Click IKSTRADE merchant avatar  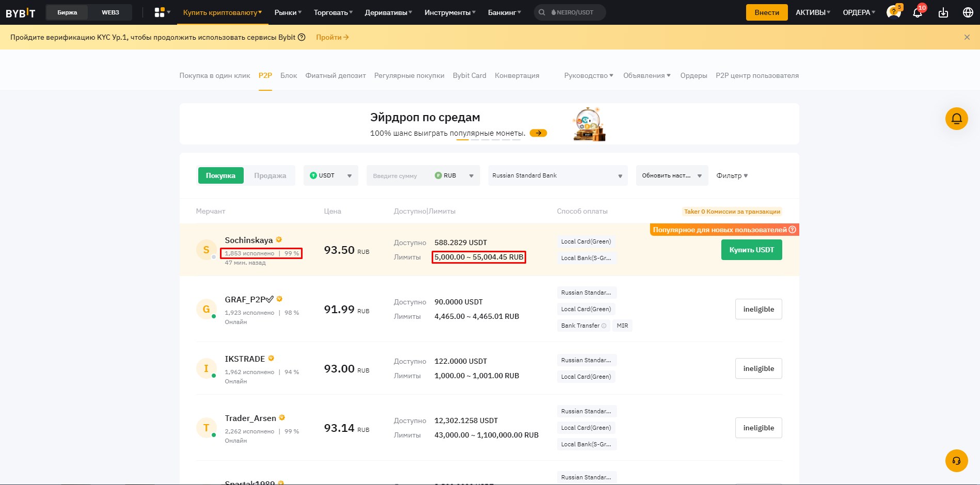[x=206, y=368]
